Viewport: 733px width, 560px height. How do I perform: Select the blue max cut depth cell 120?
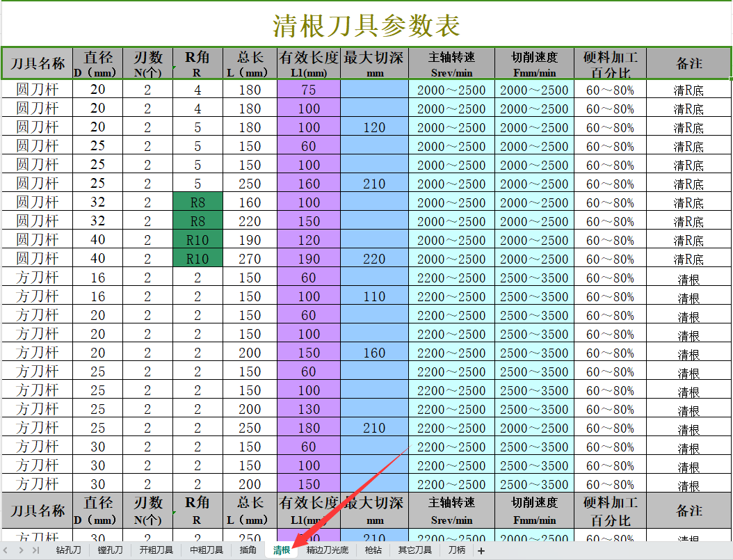click(374, 127)
